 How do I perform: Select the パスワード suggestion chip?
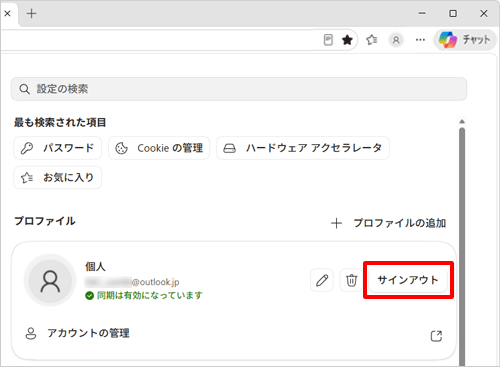click(x=58, y=148)
